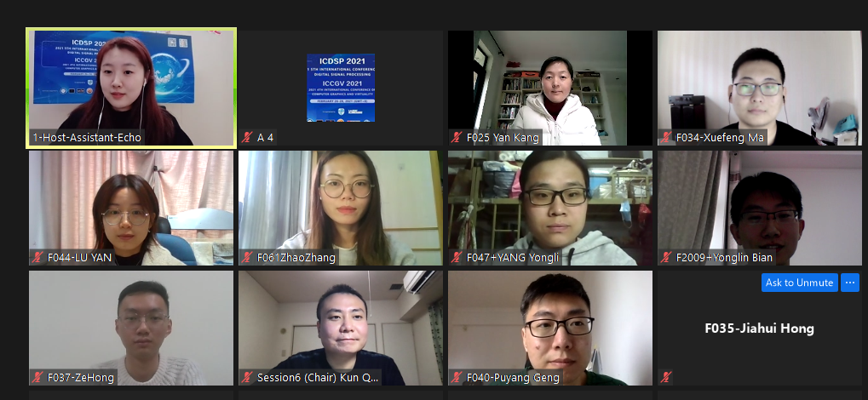Image resolution: width=868 pixels, height=400 pixels.
Task: Click Session6 (Chair) Kun name label
Action: (x=318, y=378)
